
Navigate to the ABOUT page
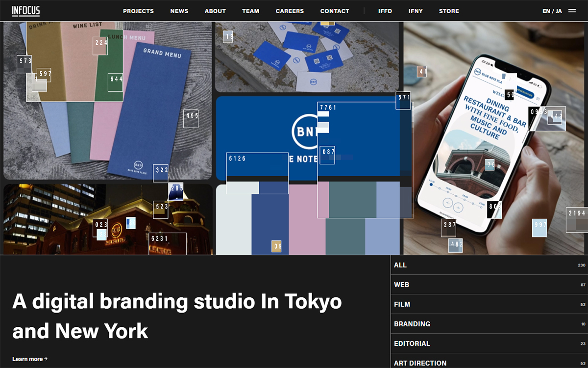215,11
